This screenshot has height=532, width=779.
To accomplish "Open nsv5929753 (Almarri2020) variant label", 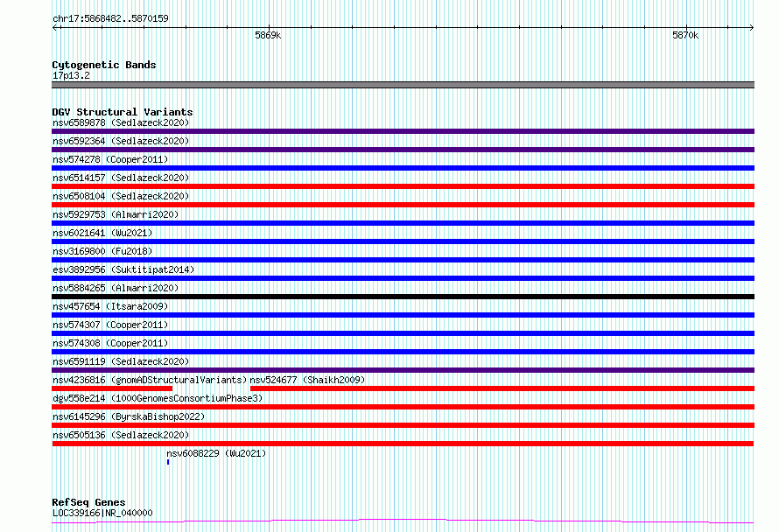I will click(x=116, y=214).
